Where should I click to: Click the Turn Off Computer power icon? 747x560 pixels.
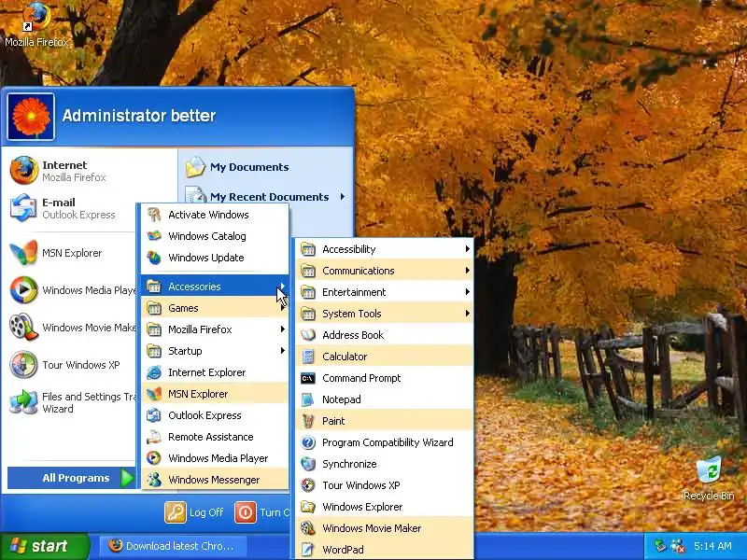[x=246, y=512]
